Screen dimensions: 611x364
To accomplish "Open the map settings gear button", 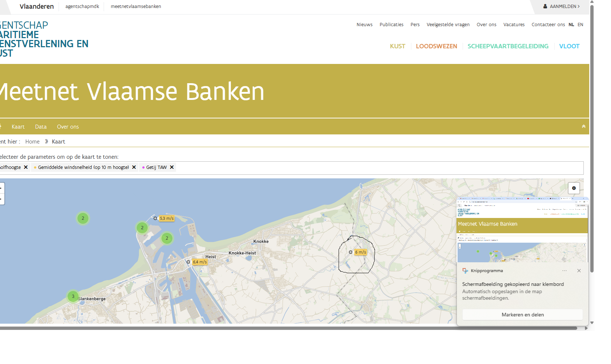I will [574, 188].
